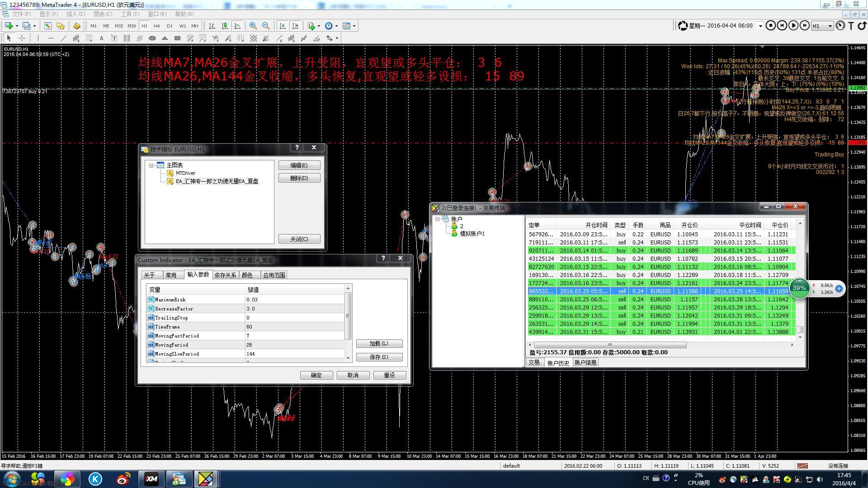Toggle candlestick chart display mode
The width and height of the screenshot is (868, 488).
tap(225, 26)
